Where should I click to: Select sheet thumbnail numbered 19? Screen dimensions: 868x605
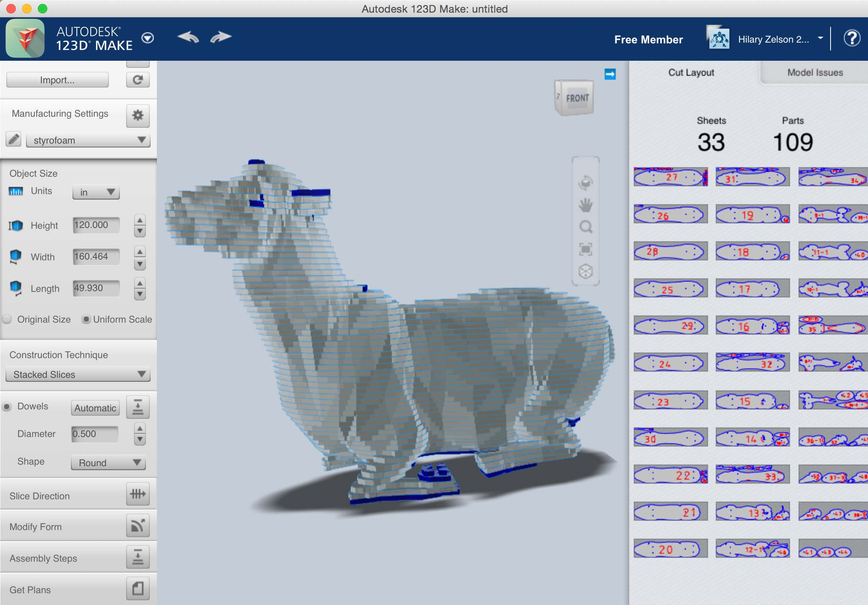point(753,214)
